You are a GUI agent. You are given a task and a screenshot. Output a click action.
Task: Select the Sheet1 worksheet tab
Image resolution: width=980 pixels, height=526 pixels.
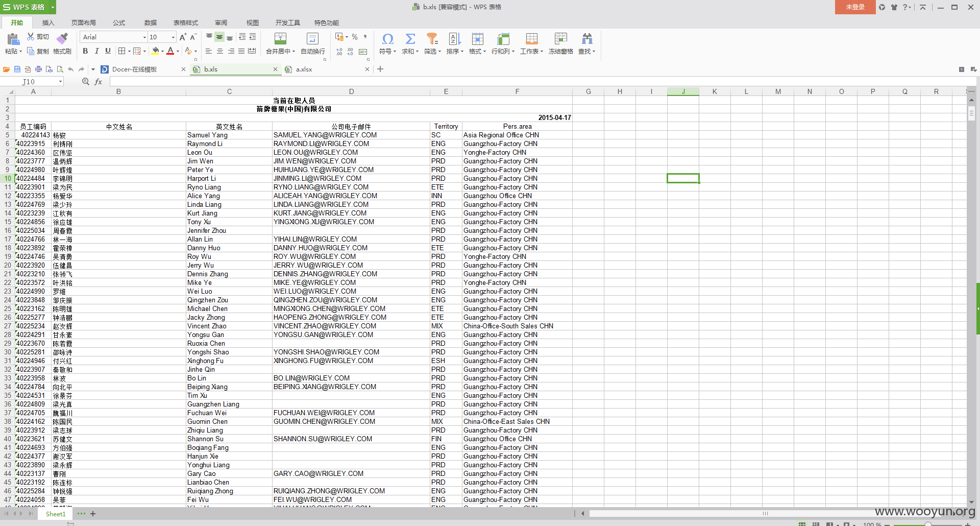56,514
